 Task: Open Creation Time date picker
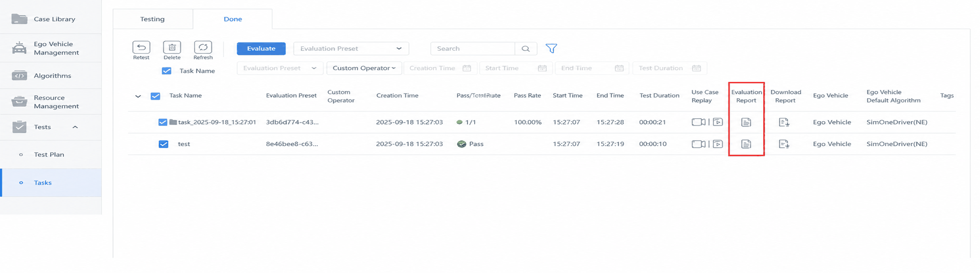[x=440, y=68]
